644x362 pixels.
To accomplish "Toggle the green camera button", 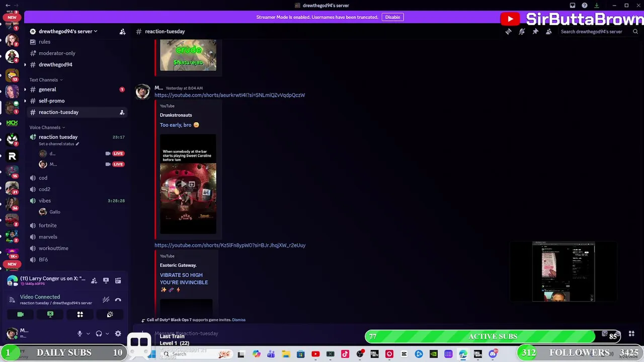I will [20, 315].
